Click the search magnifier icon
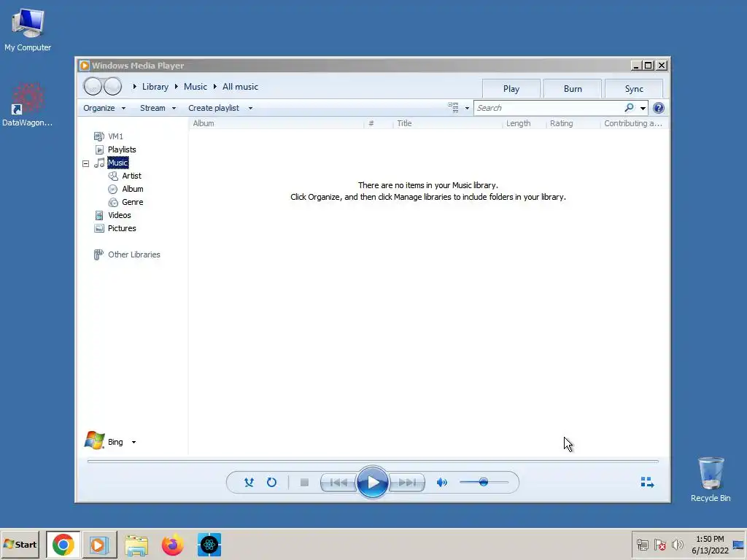The height and width of the screenshot is (560, 747). (630, 108)
